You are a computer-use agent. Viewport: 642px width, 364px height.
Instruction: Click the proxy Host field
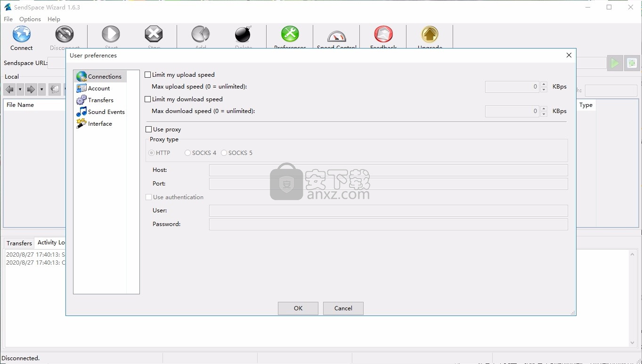click(x=388, y=170)
